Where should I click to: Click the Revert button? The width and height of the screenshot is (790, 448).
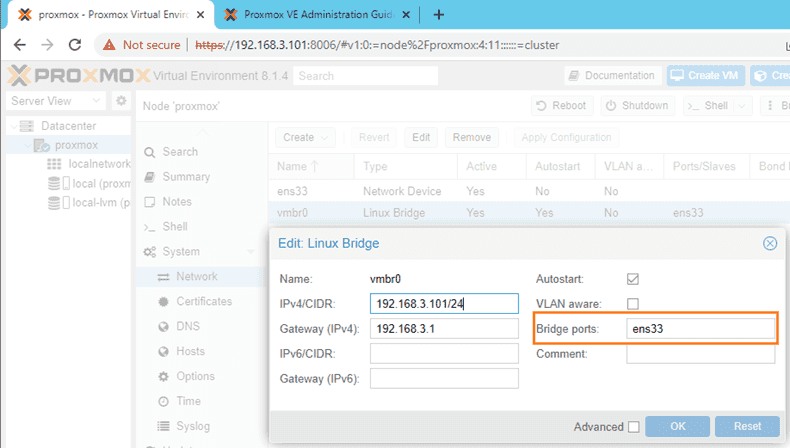374,137
